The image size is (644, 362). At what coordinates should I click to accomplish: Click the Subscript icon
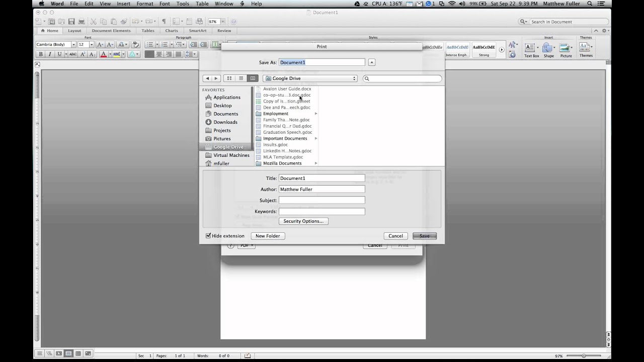point(92,54)
